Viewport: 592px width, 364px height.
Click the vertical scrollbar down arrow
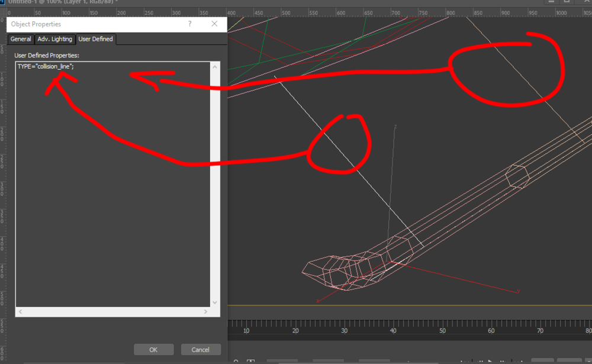pos(215,302)
